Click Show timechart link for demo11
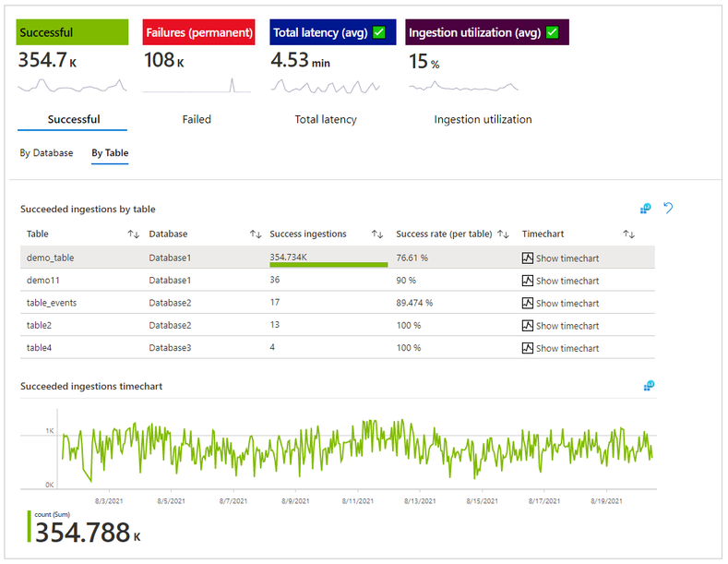Screen dimensions: 728x564 tap(567, 281)
